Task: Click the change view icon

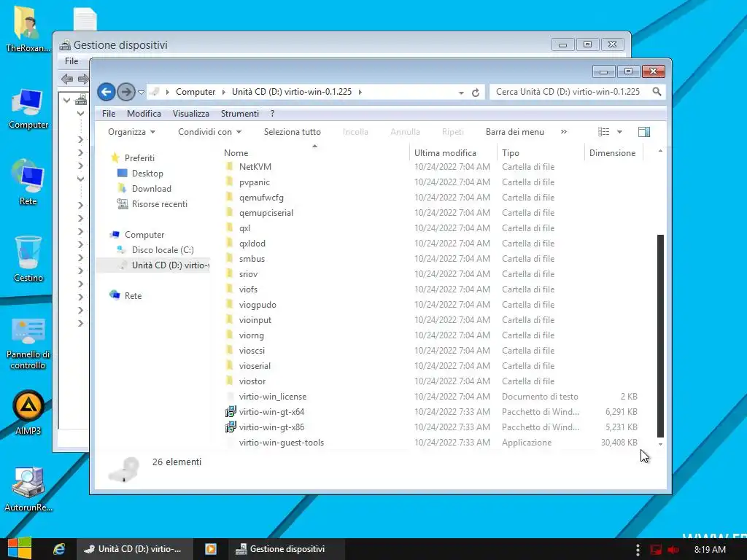Action: [603, 132]
